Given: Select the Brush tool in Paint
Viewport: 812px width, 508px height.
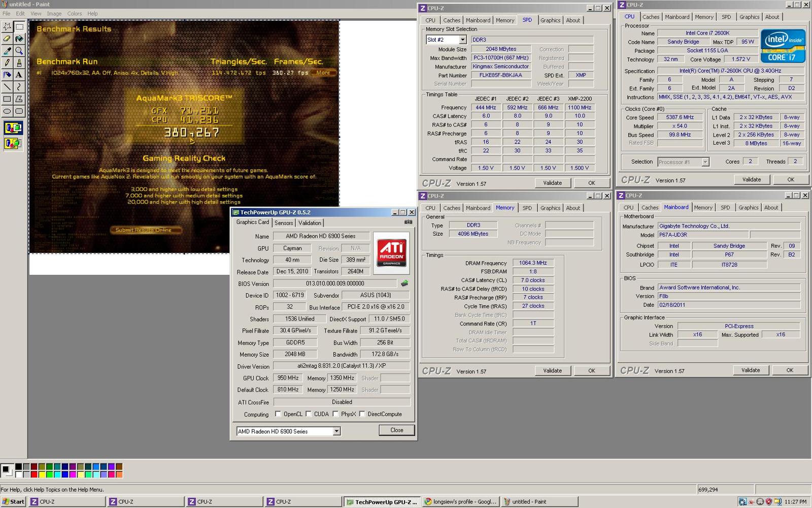Looking at the screenshot, I should pyautogui.click(x=19, y=62).
